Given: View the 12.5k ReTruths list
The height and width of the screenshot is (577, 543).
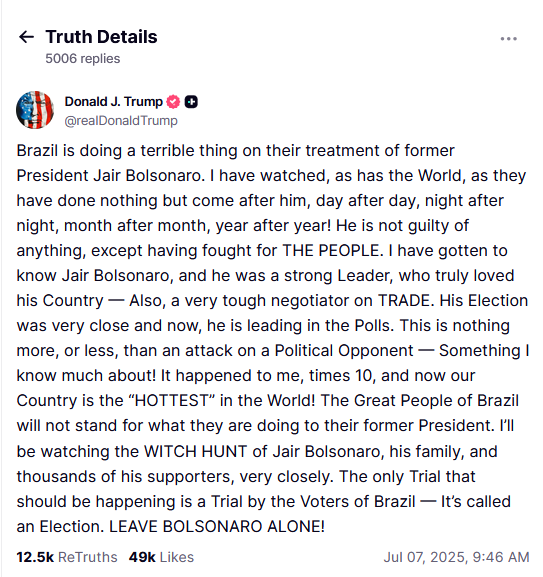Looking at the screenshot, I should (67, 557).
